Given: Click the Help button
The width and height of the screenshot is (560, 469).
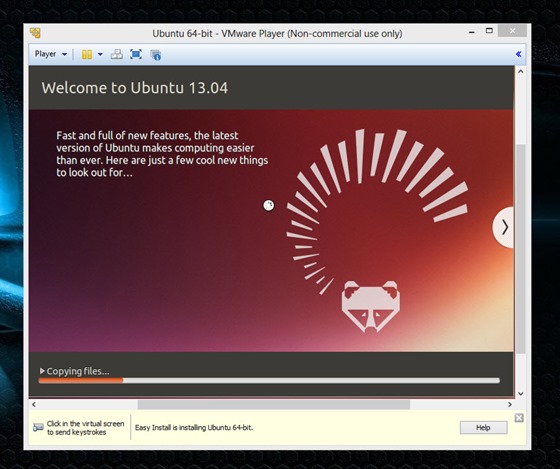Looking at the screenshot, I should tap(483, 428).
